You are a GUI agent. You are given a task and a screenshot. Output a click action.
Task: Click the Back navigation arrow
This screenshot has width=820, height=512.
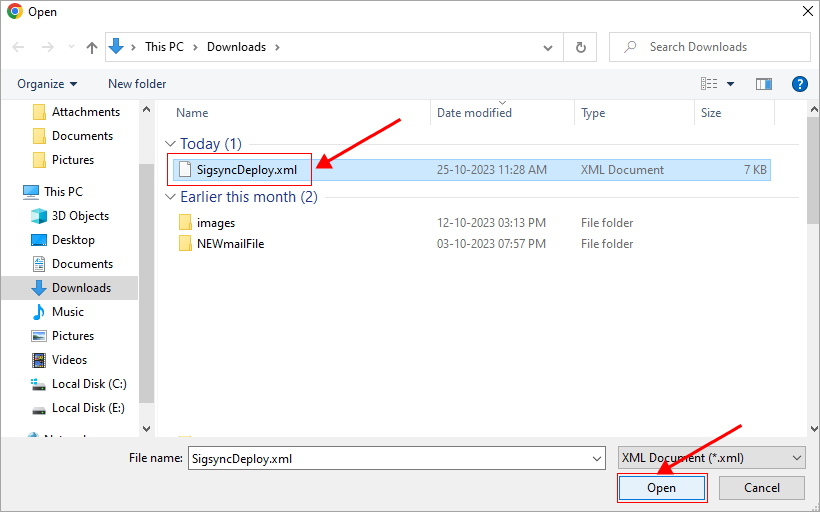(x=19, y=47)
